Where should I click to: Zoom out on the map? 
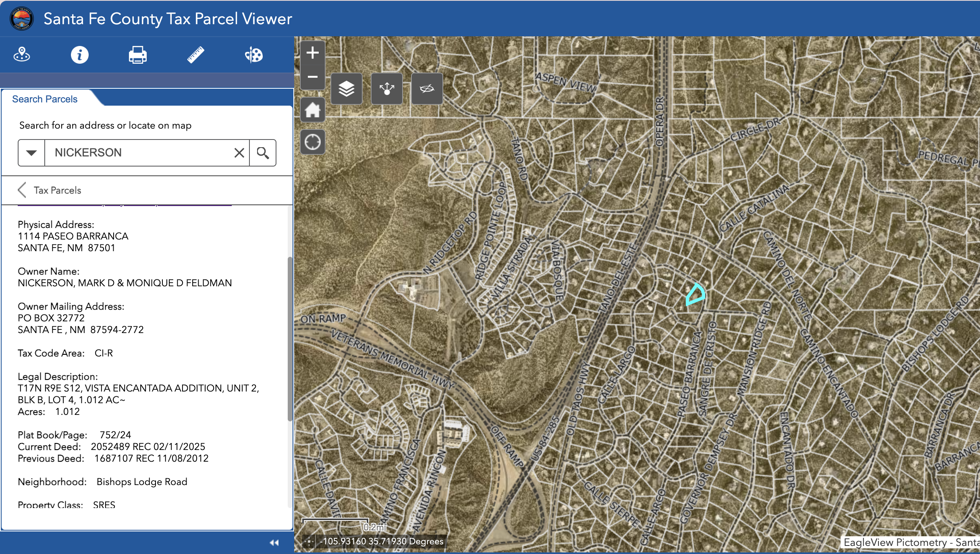[313, 77]
